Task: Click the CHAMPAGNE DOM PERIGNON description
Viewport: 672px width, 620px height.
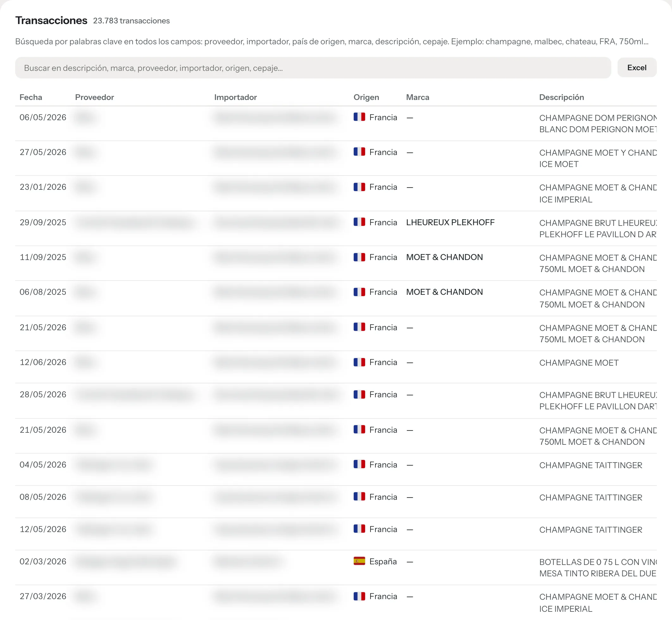Action: click(598, 123)
